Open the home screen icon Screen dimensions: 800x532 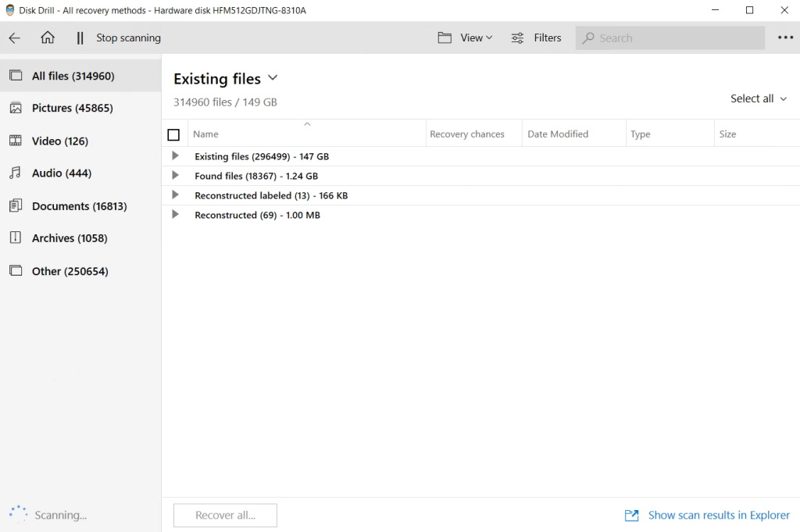[x=48, y=37]
